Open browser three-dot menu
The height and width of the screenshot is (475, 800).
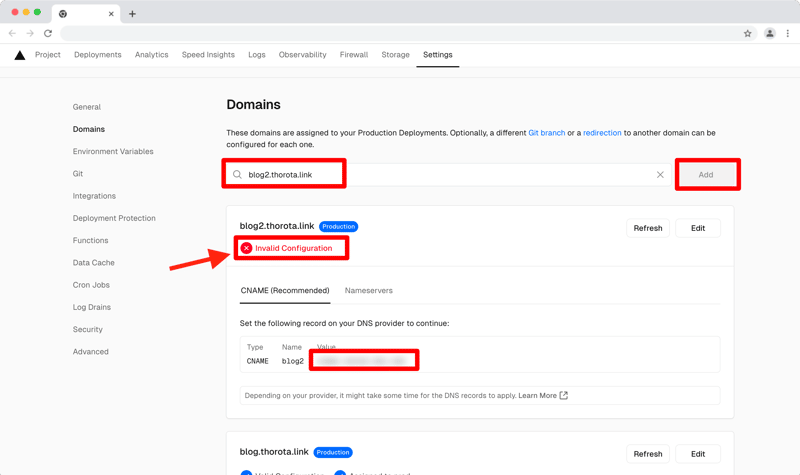tap(788, 34)
